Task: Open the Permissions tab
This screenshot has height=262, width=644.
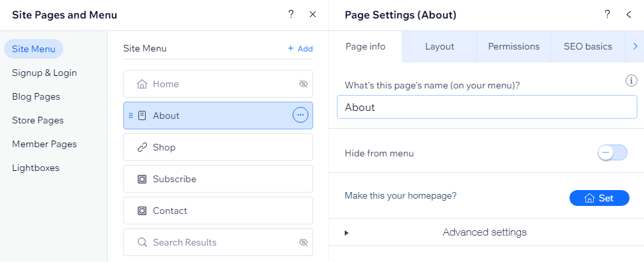Action: (x=513, y=46)
